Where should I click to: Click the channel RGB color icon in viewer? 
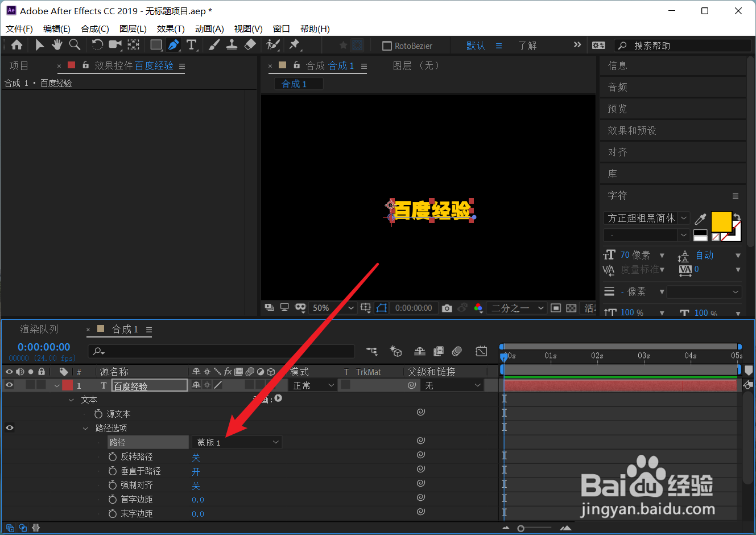coord(478,308)
